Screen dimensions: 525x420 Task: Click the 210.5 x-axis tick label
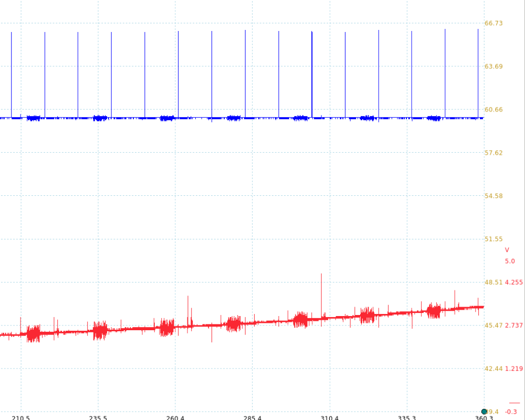21,418
